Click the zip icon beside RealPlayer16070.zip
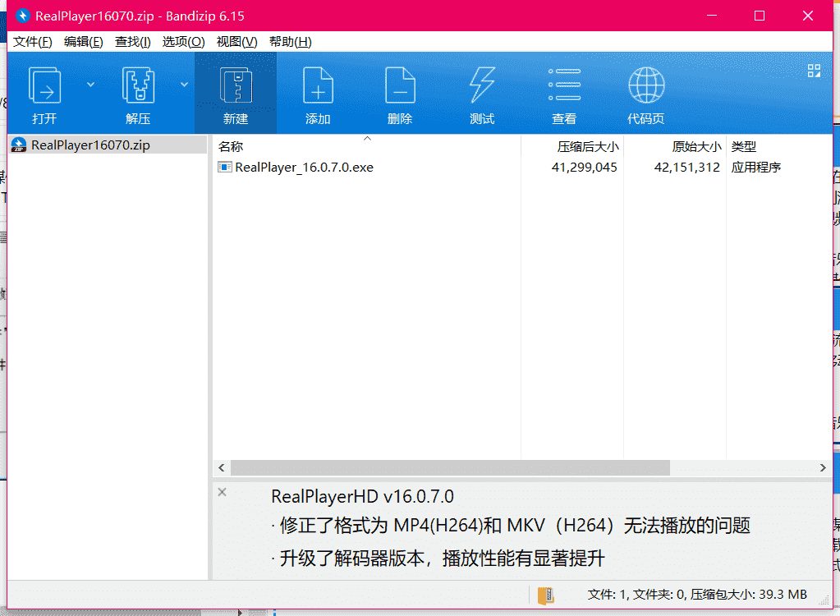Screen dimensions: 840x616 point(19,145)
